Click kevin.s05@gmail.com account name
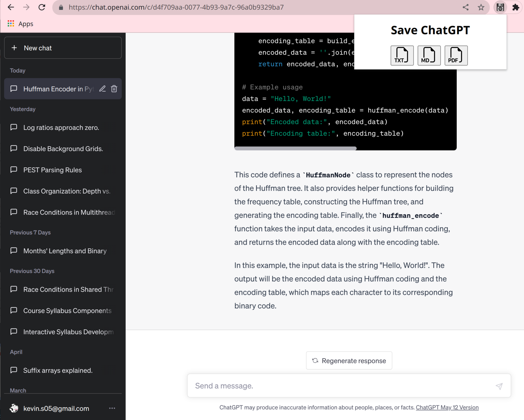The height and width of the screenshot is (420, 524). tap(56, 408)
